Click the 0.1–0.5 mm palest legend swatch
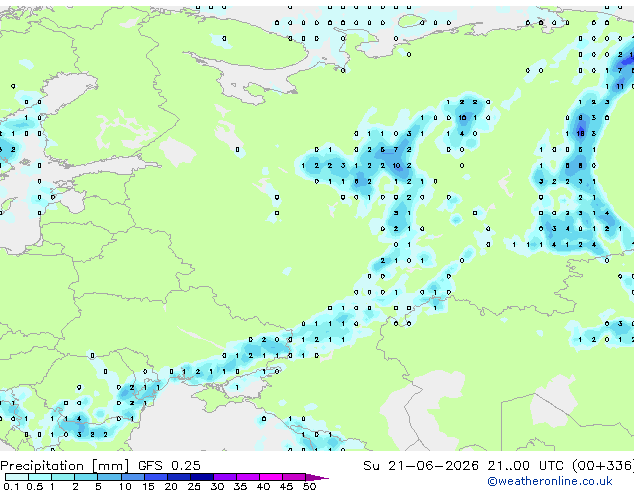 point(17,477)
